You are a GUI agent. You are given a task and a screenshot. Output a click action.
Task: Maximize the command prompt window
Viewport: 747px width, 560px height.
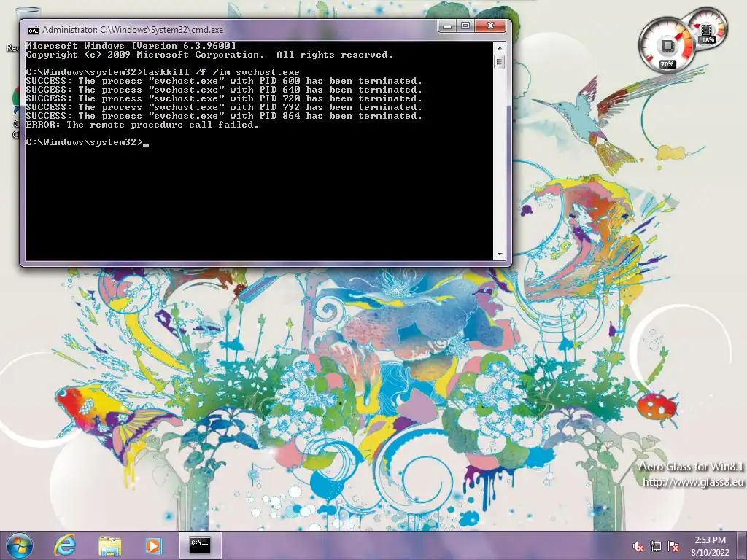(x=465, y=26)
